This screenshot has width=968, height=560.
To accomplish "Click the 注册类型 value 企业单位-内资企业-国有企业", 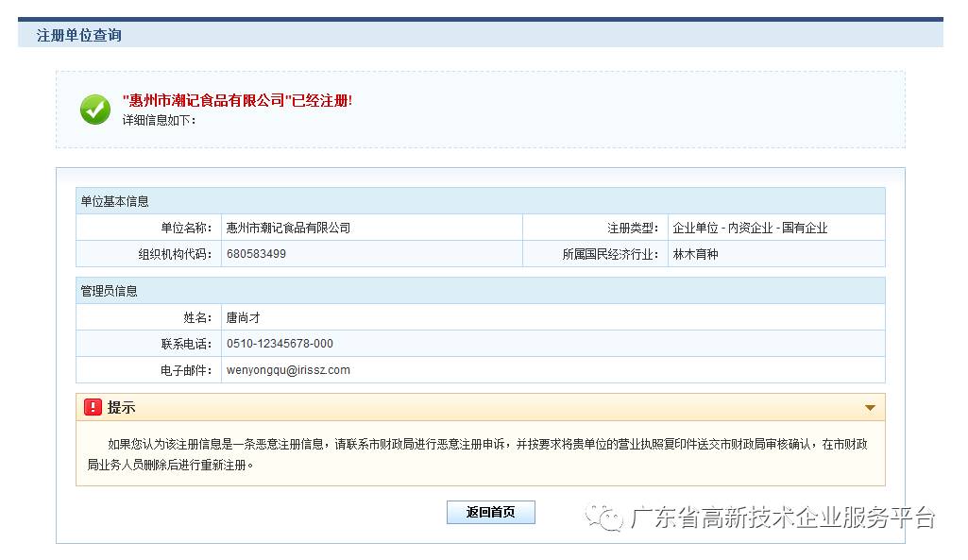I will [750, 228].
